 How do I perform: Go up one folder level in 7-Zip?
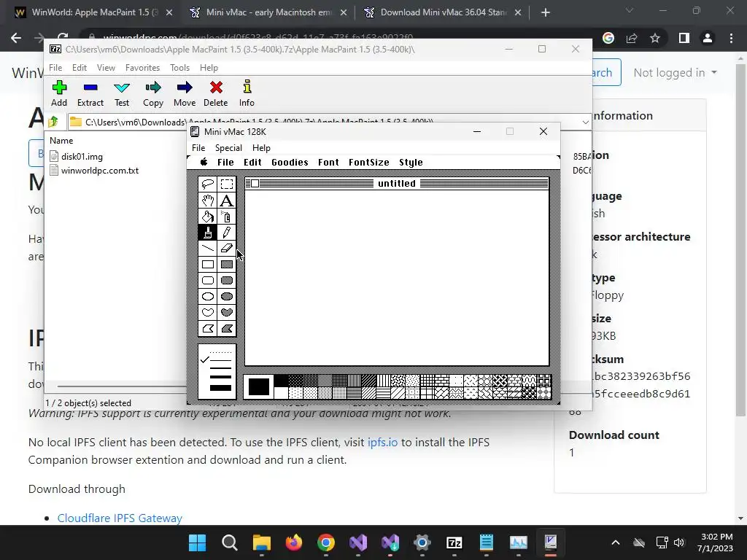pyautogui.click(x=53, y=122)
